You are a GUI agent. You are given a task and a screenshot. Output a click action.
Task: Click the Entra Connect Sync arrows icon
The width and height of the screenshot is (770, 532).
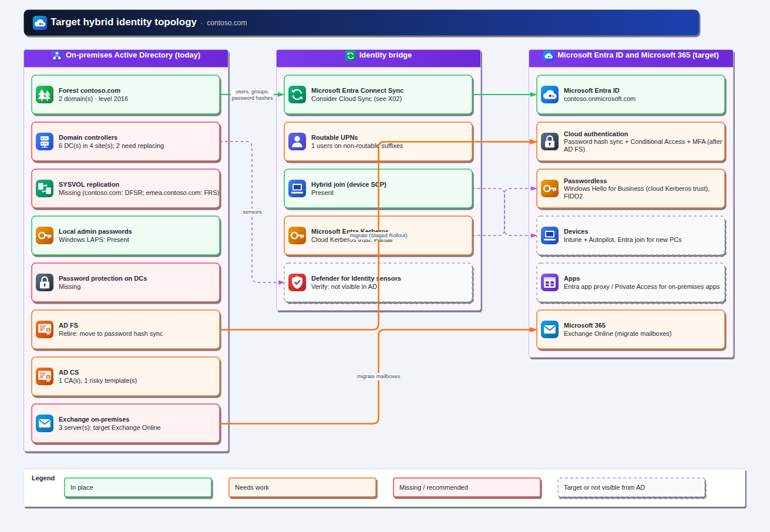point(297,95)
